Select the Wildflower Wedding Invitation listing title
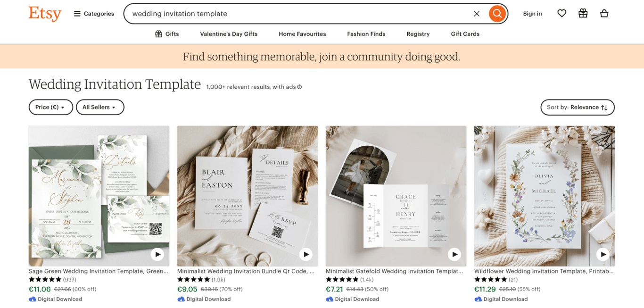Image resolution: width=644 pixels, height=308 pixels. [544, 271]
